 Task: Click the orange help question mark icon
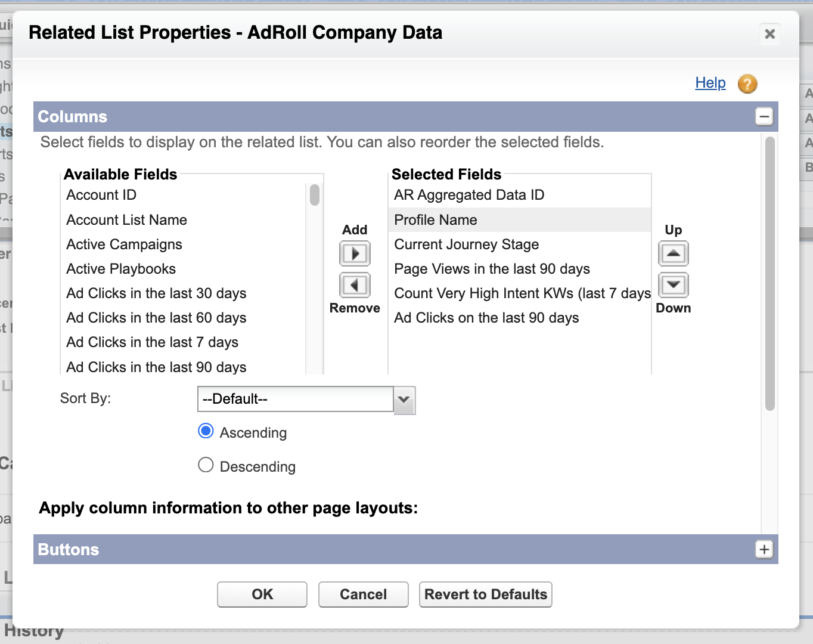tap(747, 84)
